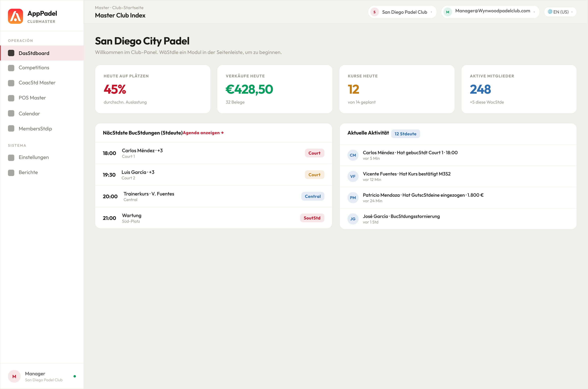Click the Master · Club-Startseite breadcrumb
The width and height of the screenshot is (588, 389).
pos(119,8)
